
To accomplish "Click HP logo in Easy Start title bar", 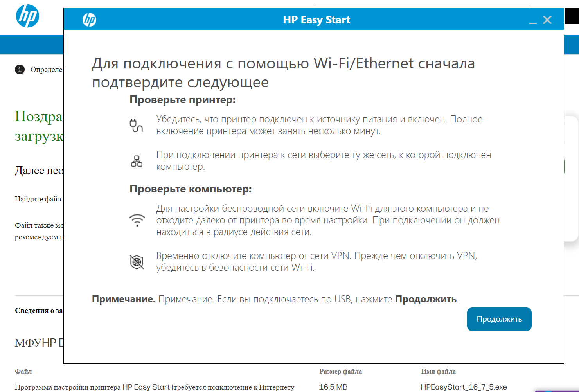I will pos(89,20).
